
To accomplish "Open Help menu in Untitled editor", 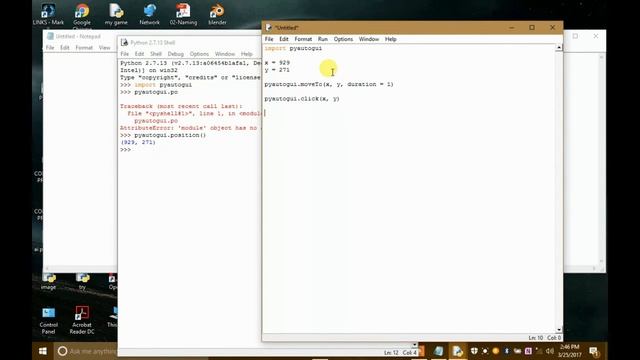I will (391, 39).
